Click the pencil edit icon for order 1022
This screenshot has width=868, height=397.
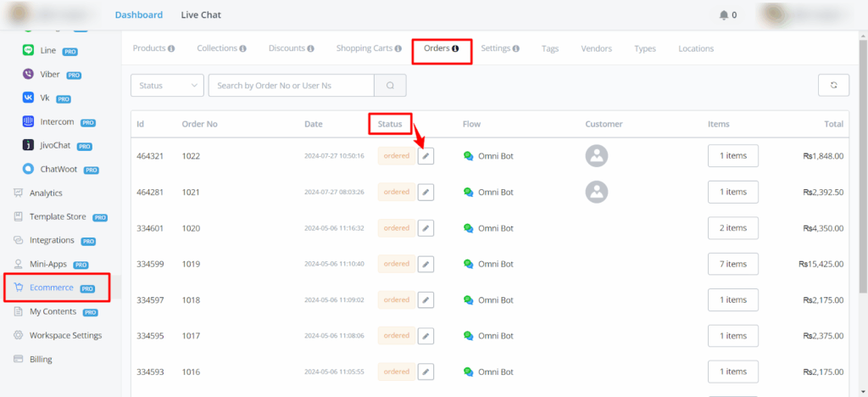pos(426,156)
